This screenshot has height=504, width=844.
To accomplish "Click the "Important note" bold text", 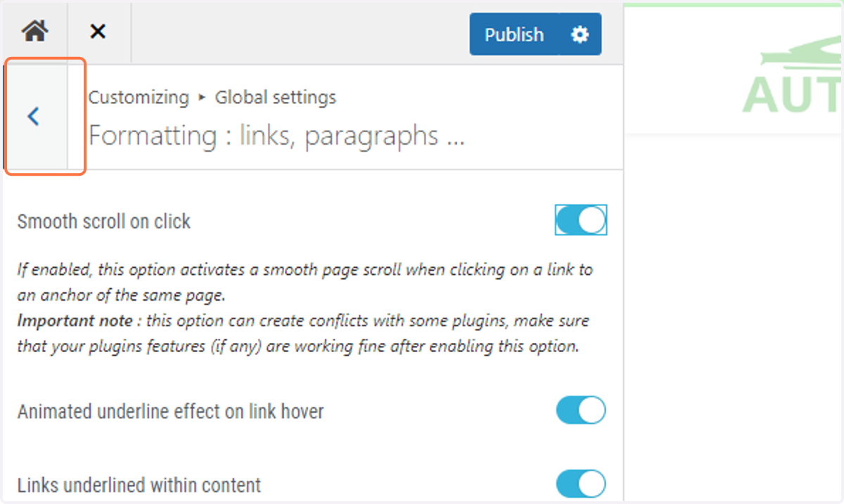I will pyautogui.click(x=75, y=321).
